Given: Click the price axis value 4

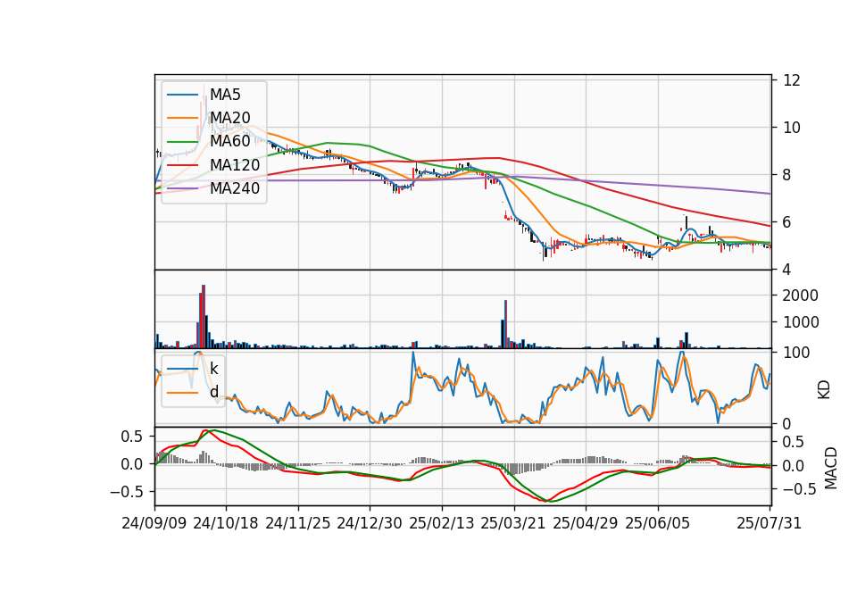Looking at the screenshot, I should (x=787, y=270).
